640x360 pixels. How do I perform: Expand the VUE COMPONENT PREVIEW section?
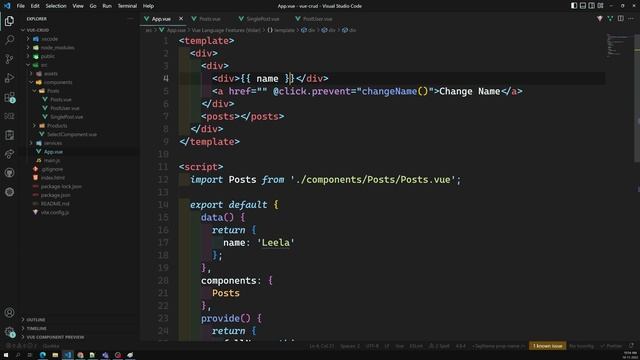pos(55,337)
